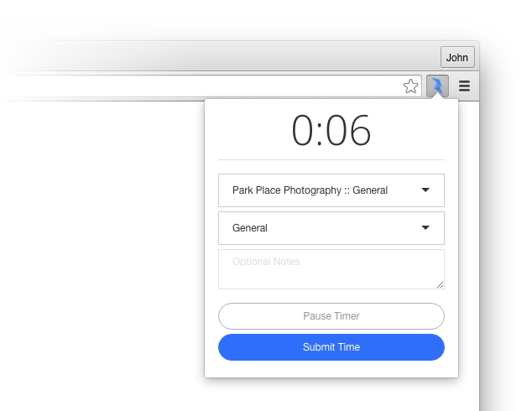Click the divider line beneath the timer
This screenshot has height=411, width=532.
[331, 159]
